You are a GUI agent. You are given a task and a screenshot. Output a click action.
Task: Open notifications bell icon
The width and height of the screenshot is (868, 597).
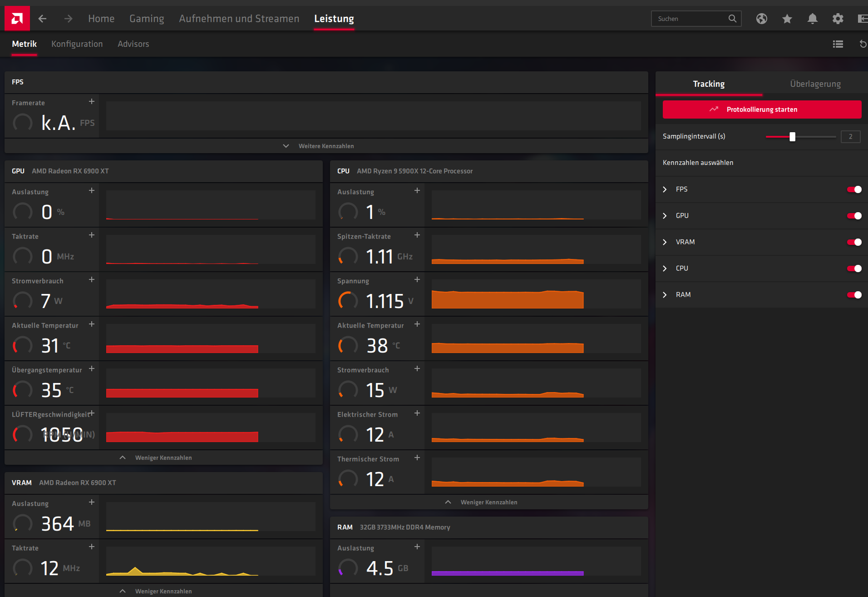coord(813,19)
